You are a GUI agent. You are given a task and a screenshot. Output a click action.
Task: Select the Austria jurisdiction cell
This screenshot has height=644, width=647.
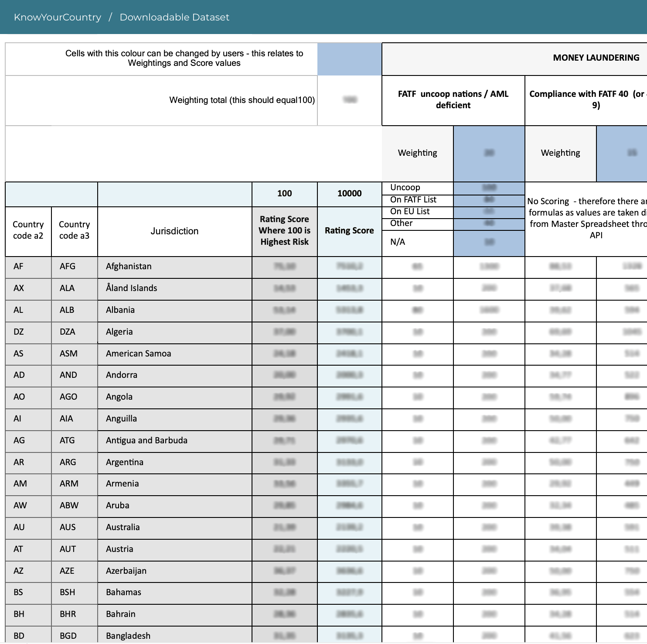coord(175,550)
